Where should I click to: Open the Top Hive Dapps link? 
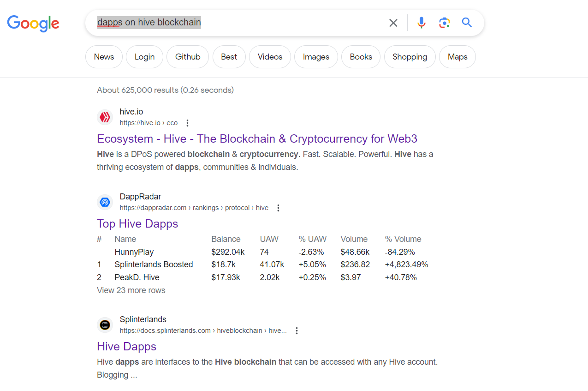137,224
